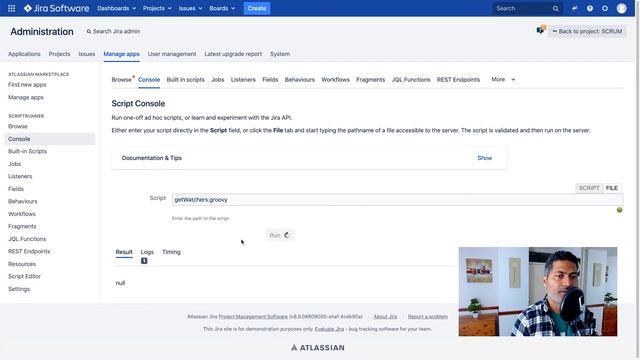The image size is (640, 360).
Task: Switch to the Jobs tab in top tabs
Action: coord(218,80)
